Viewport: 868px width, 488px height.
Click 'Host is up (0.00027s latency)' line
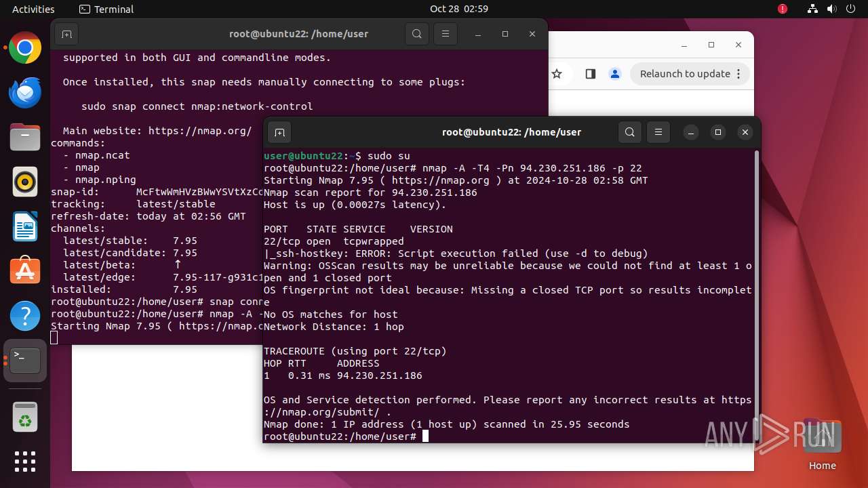pyautogui.click(x=355, y=205)
